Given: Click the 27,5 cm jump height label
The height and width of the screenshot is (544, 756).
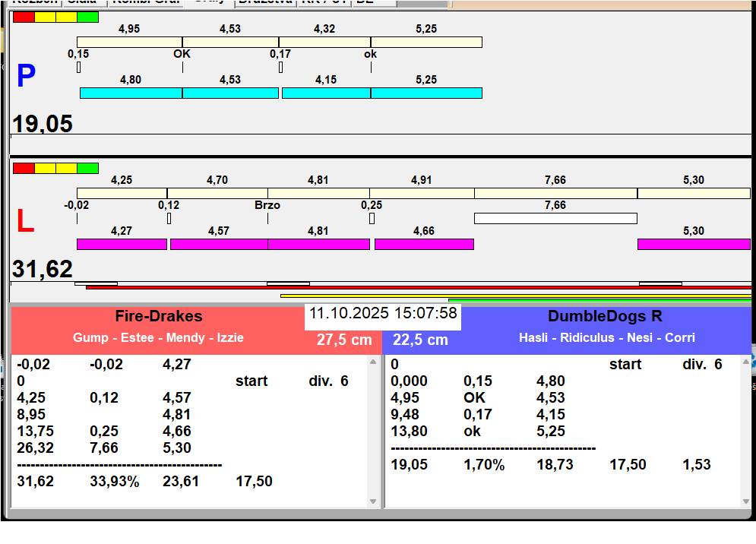Looking at the screenshot, I should coord(344,340).
